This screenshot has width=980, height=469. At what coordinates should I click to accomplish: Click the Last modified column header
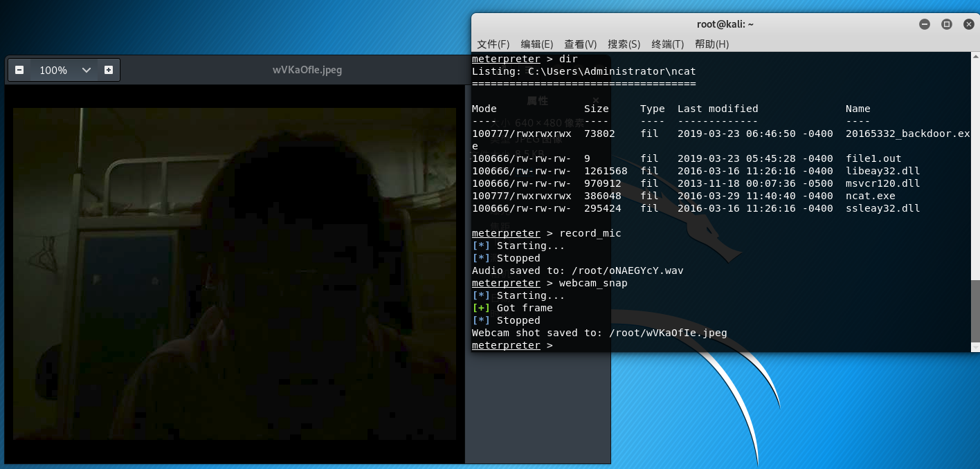[x=718, y=109]
